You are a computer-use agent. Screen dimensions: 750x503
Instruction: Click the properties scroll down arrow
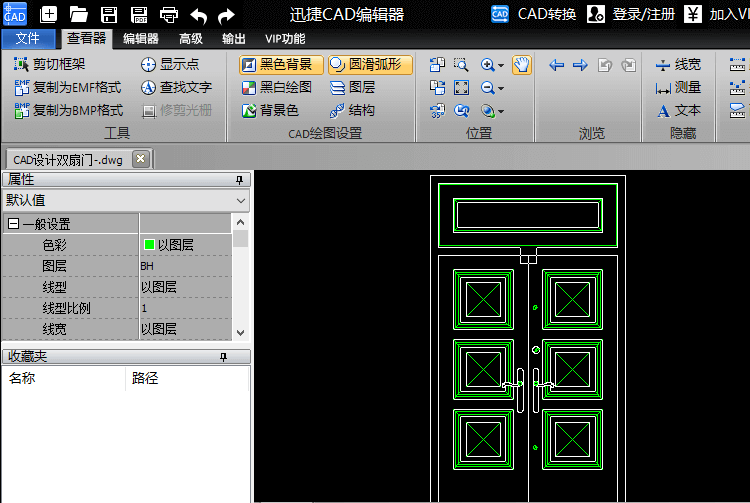pos(241,333)
